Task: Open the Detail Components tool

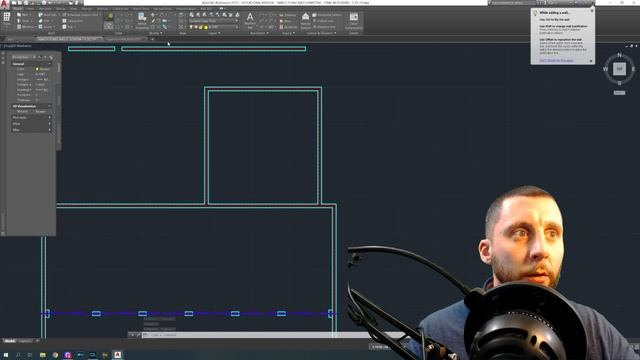Action: (354, 20)
